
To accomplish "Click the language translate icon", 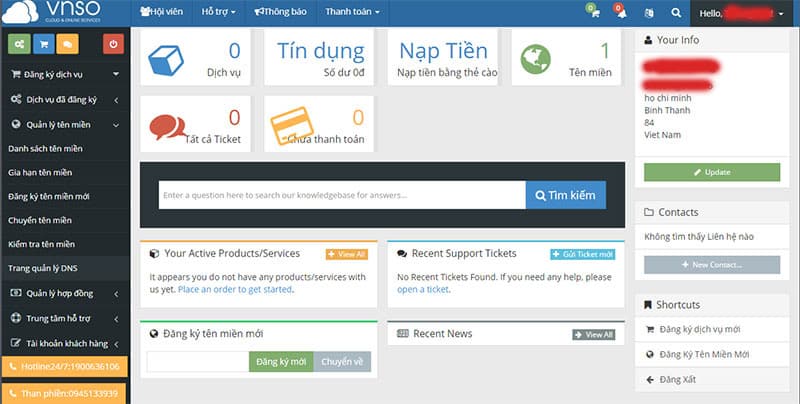I will (x=649, y=13).
